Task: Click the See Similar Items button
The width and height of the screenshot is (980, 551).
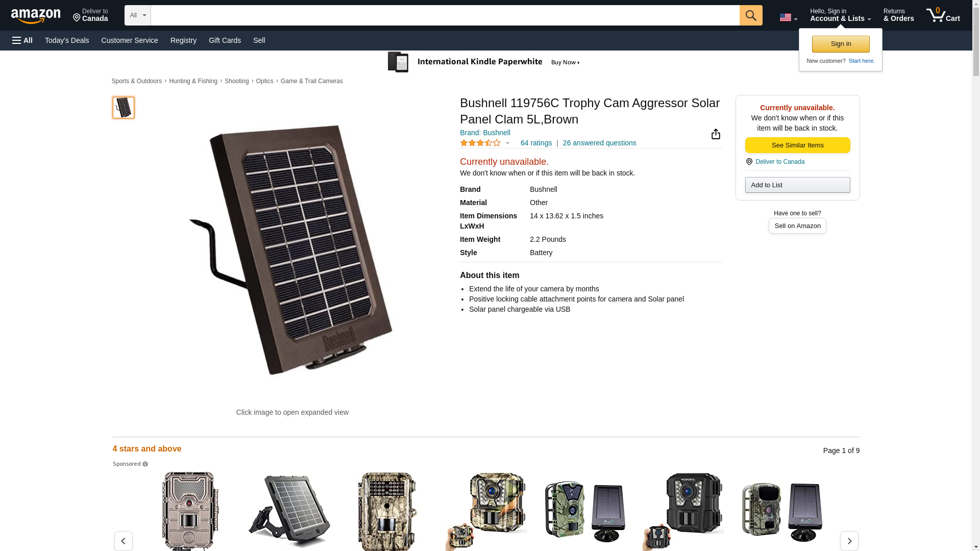Action: click(797, 145)
